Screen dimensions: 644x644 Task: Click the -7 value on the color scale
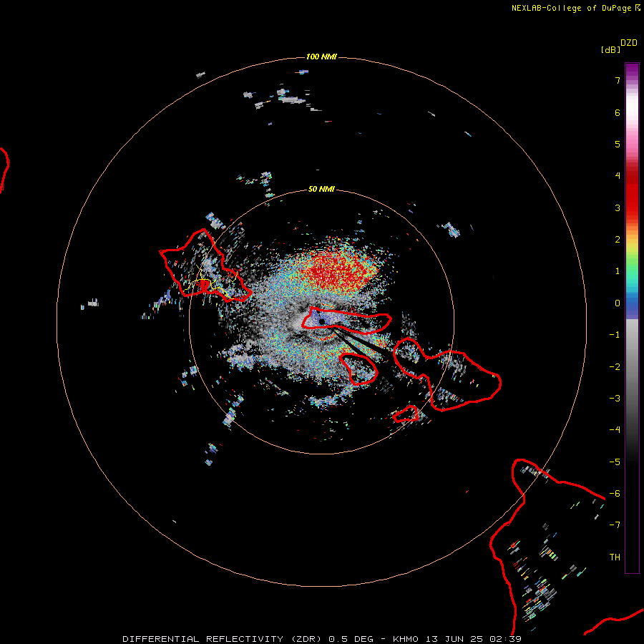click(615, 525)
